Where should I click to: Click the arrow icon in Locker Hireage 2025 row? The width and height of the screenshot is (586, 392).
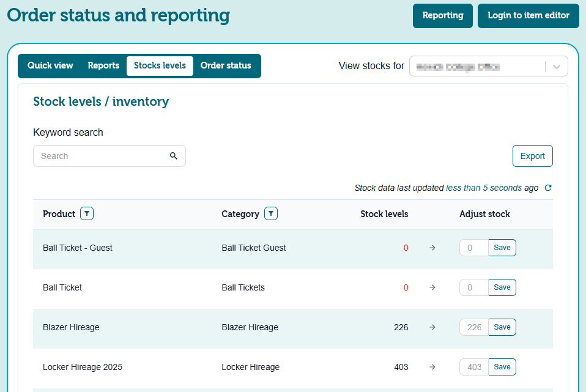tap(432, 367)
